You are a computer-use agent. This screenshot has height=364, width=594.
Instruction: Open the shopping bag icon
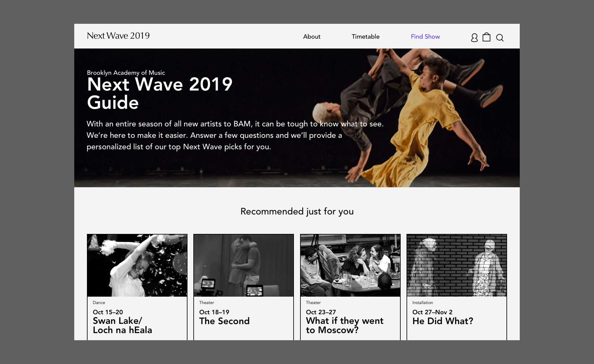point(487,37)
